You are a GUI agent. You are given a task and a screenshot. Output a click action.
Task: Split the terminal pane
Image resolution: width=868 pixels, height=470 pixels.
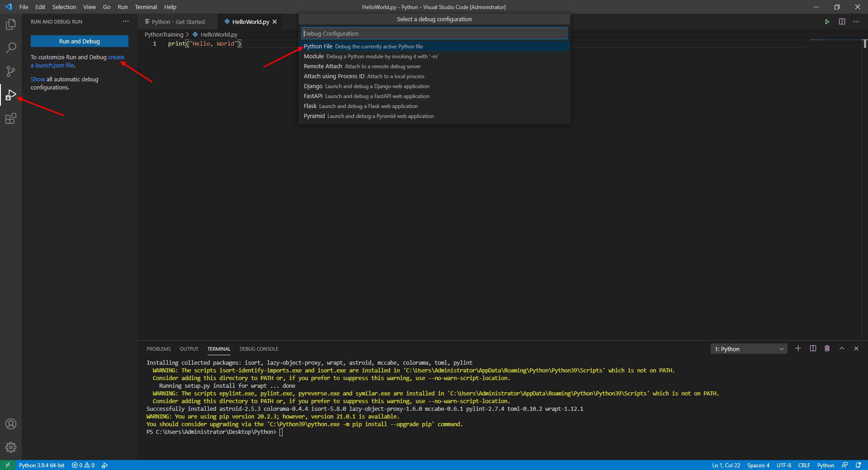point(813,348)
